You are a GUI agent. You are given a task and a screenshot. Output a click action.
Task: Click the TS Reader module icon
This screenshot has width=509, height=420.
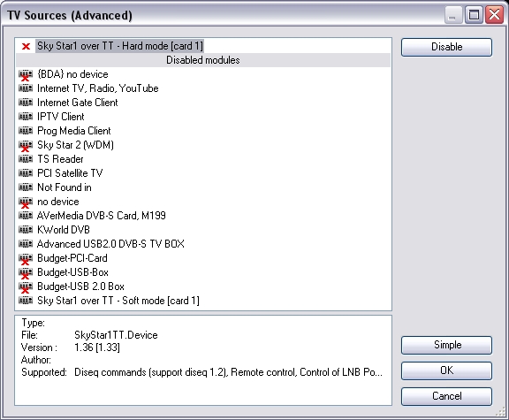click(26, 159)
